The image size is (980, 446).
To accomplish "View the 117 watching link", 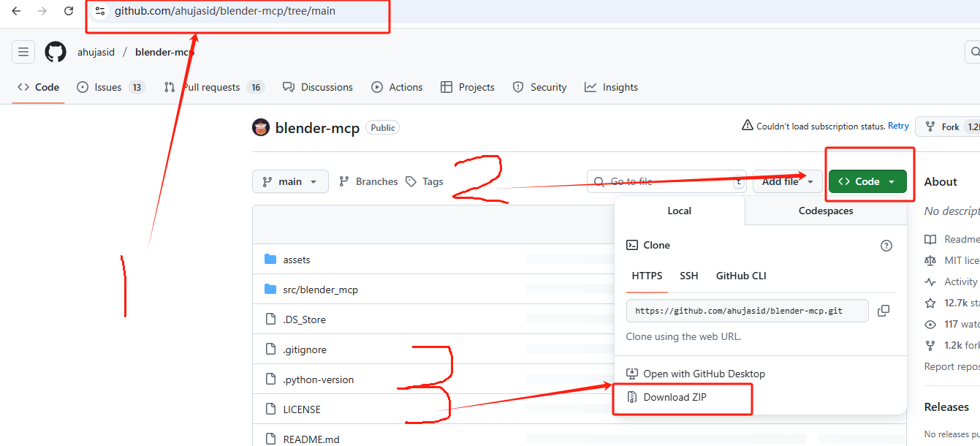I will pyautogui.click(x=952, y=324).
